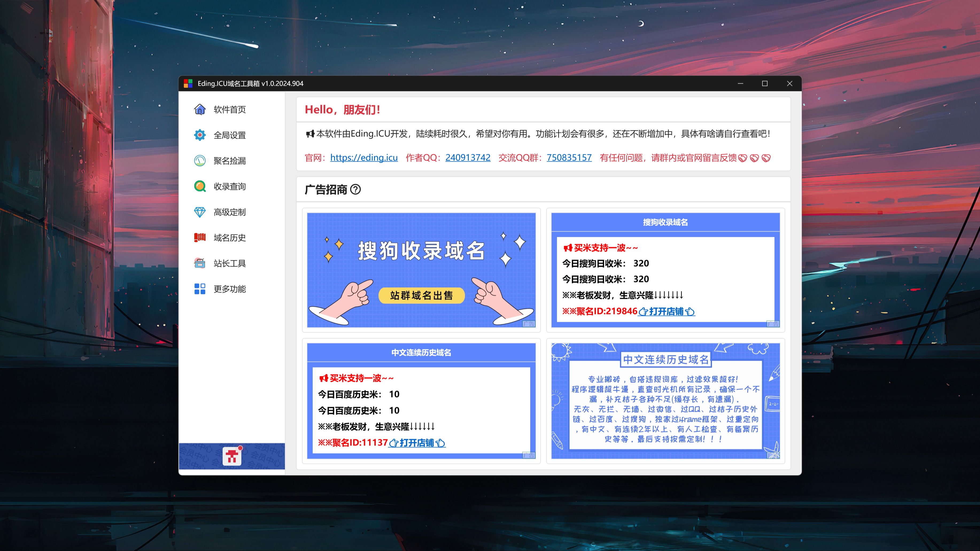Click the first 今日百度历史米: 10 line
This screenshot has width=980, height=551.
coord(359,394)
